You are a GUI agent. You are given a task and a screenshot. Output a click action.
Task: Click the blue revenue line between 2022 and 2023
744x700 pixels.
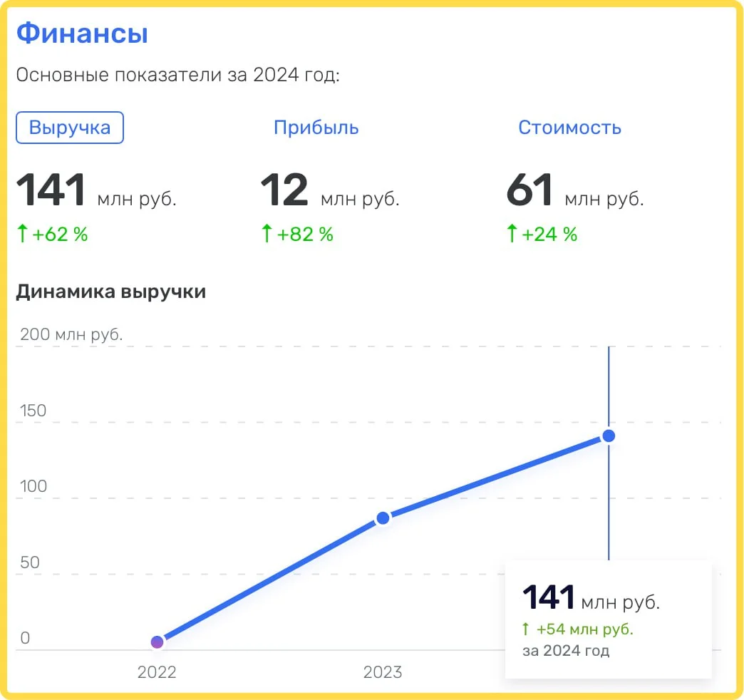click(270, 580)
